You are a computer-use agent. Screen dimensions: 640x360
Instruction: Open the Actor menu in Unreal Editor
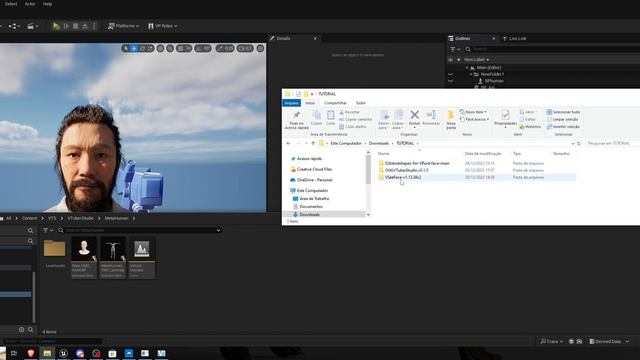pyautogui.click(x=30, y=4)
